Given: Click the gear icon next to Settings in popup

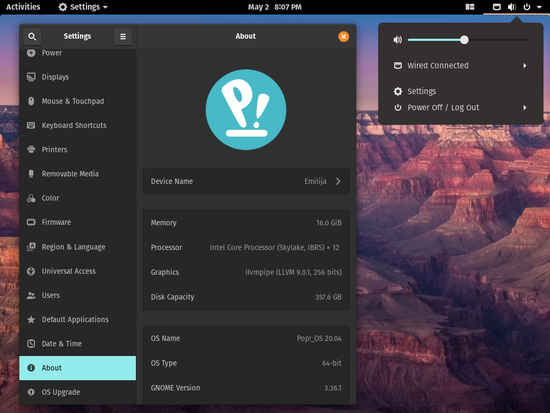Looking at the screenshot, I should 398,91.
